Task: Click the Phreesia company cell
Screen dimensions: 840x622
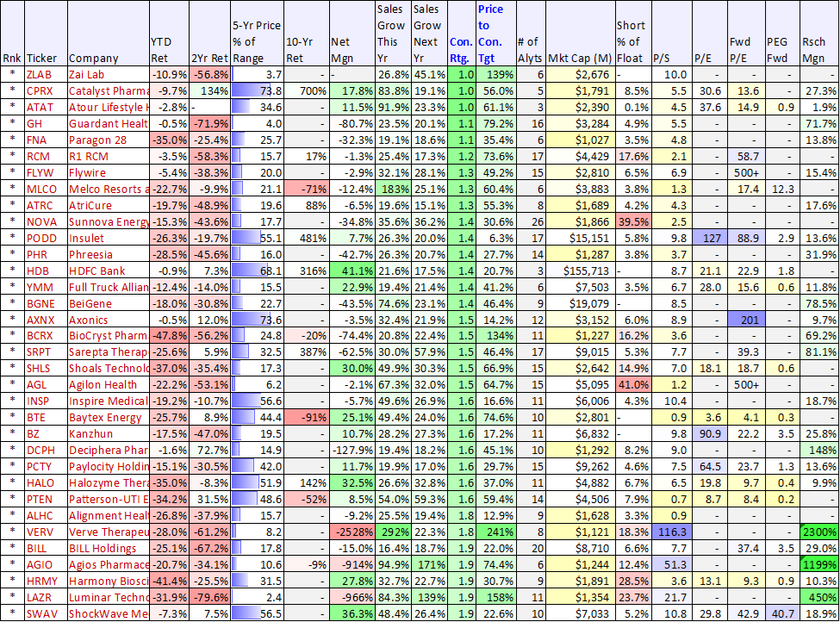Action: tap(109, 254)
